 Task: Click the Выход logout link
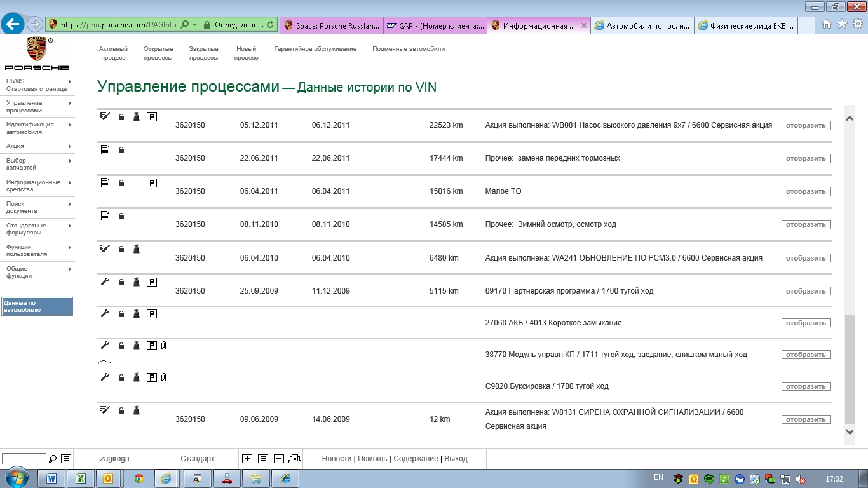tap(456, 459)
